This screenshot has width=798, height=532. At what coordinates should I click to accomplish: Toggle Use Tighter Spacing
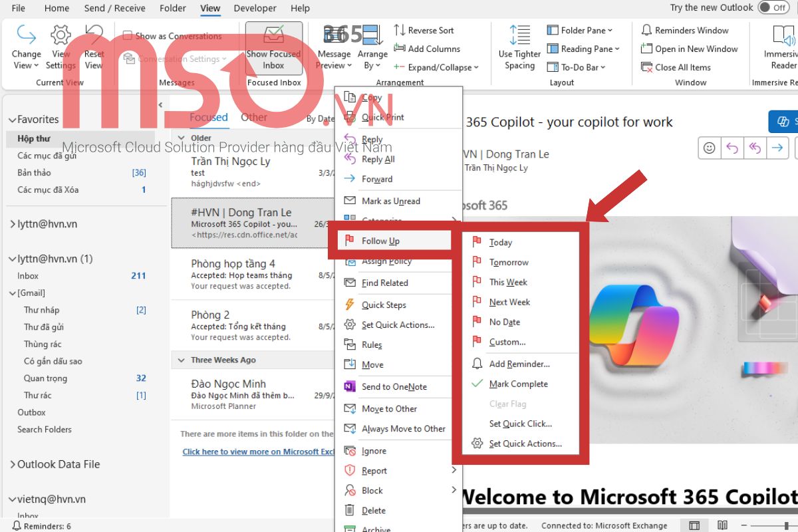tap(519, 48)
